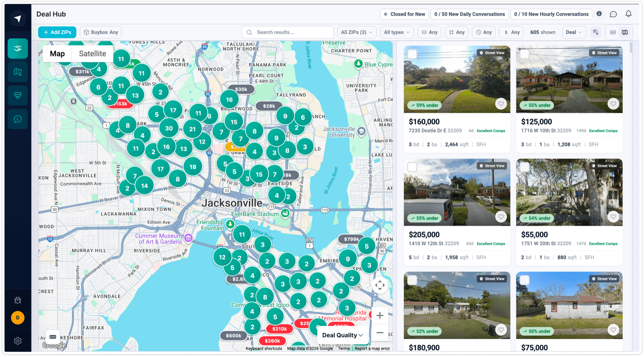Image resolution: width=644 pixels, height=357 pixels.
Task: Click the map recenter crosshair icon
Action: point(380,285)
